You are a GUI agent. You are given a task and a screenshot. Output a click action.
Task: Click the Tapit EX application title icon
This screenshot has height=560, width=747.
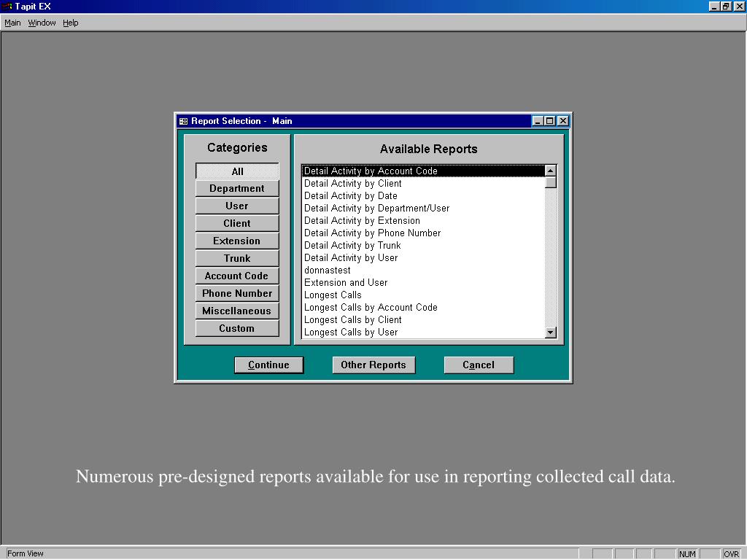[x=7, y=6]
